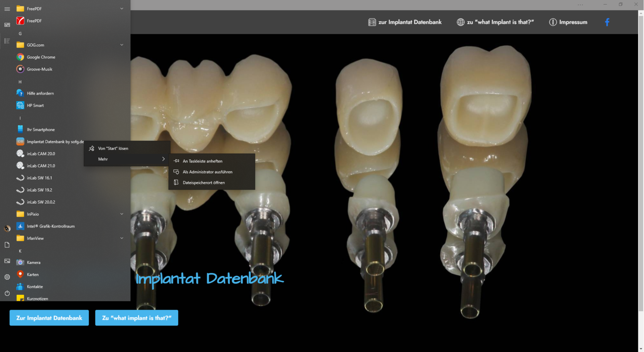
Task: Open Intel Grafik-Kontrollraum app
Action: point(50,226)
